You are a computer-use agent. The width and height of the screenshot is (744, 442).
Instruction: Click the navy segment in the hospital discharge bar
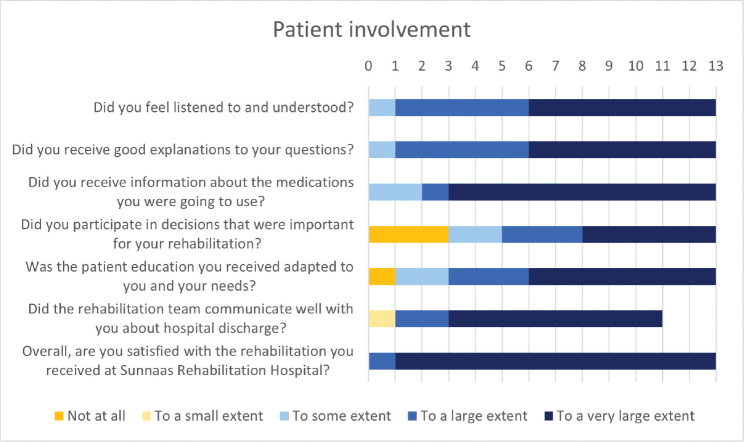pos(555,319)
